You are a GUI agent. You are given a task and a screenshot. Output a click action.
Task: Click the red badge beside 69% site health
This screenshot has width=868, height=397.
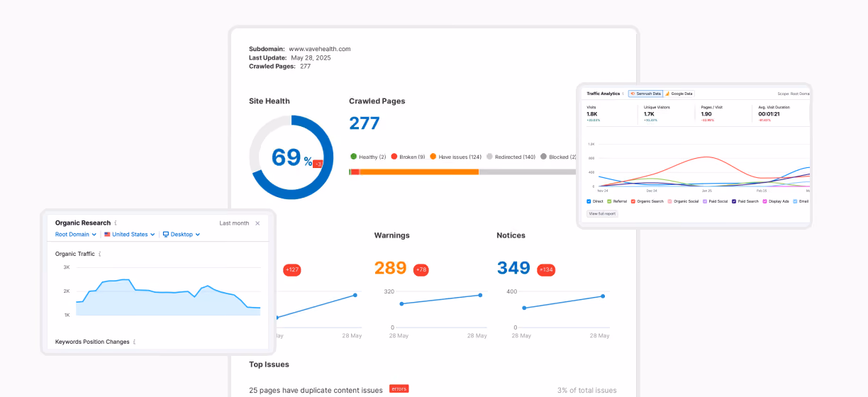318,164
